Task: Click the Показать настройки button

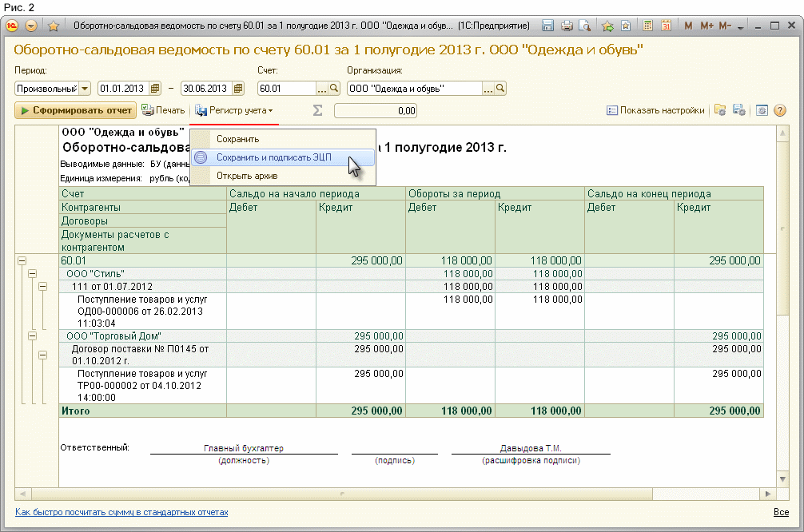Action: [655, 111]
